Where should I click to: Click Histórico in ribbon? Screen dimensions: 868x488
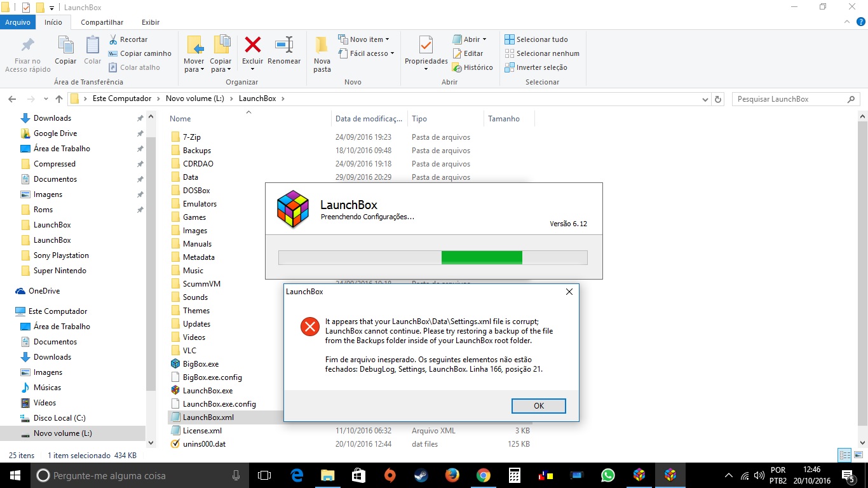click(472, 67)
